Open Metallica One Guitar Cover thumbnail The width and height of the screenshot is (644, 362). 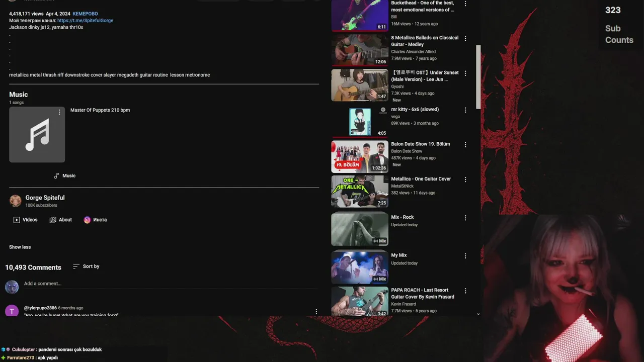360,191
